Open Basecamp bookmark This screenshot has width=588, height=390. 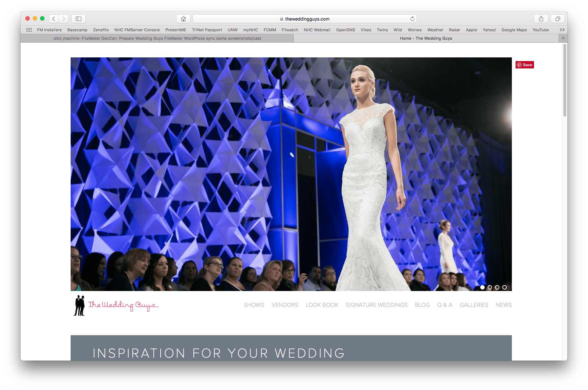tap(77, 30)
